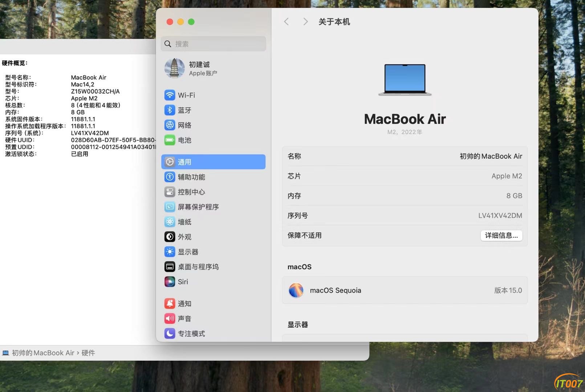The image size is (585, 392).
Task: Click the memory value 8 GB in About panel
Action: coord(514,196)
